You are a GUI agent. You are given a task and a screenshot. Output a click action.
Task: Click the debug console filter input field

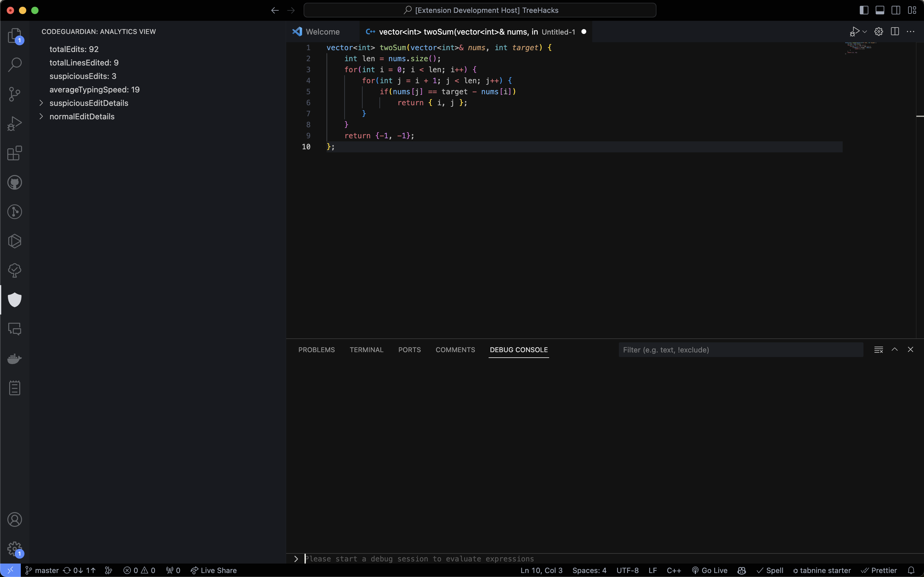(x=740, y=350)
